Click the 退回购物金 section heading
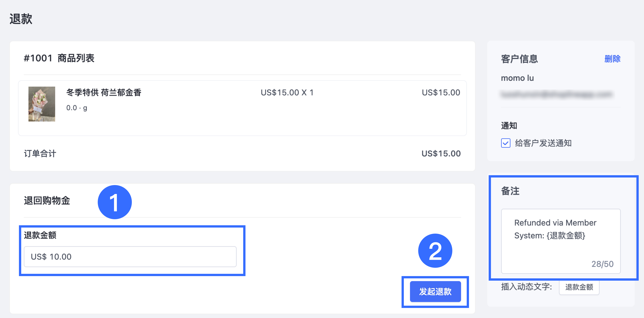Image resolution: width=644 pixels, height=318 pixels. [47, 201]
